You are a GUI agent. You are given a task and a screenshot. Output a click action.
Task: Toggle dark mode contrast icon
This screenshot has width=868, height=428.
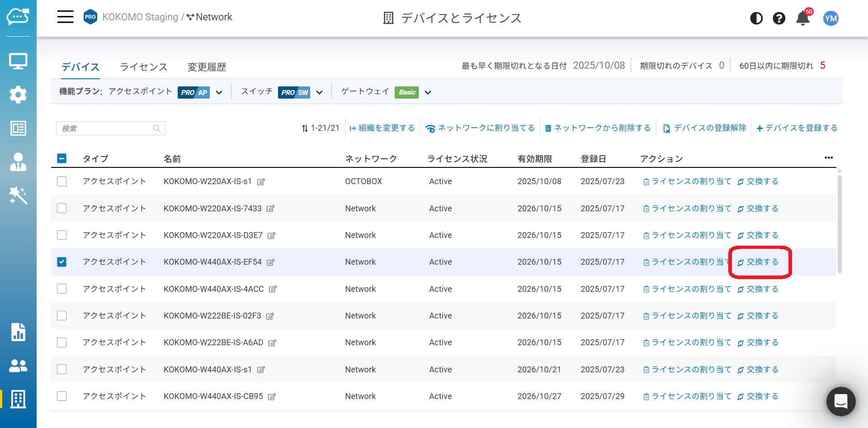point(756,18)
